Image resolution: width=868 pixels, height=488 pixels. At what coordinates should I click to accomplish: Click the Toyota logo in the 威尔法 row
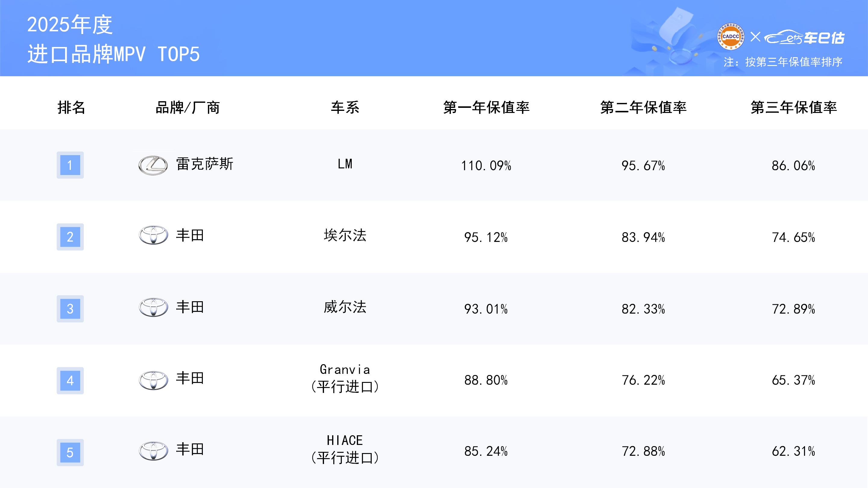coord(153,307)
